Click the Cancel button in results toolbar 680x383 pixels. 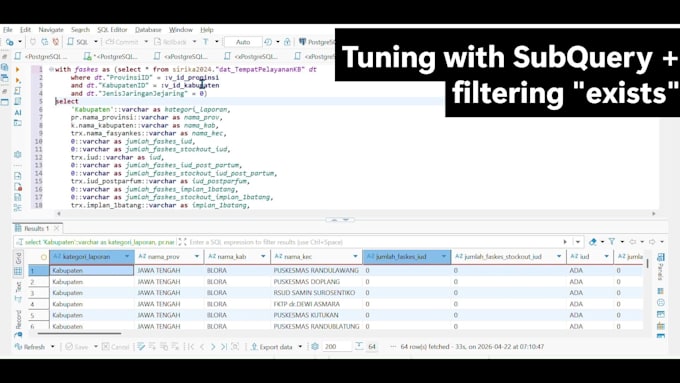click(115, 347)
